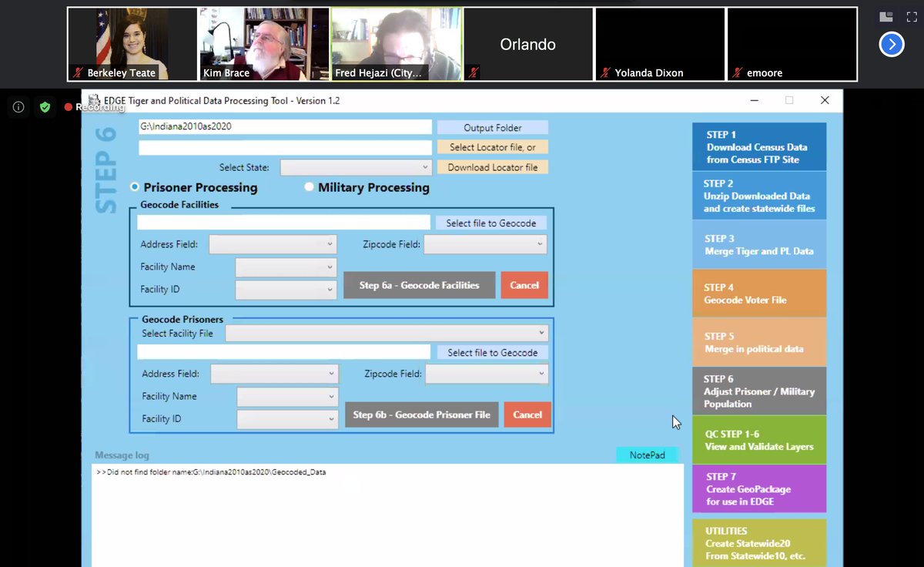Click the empty locator file path field
Image resolution: width=924 pixels, height=567 pixels.
(285, 147)
